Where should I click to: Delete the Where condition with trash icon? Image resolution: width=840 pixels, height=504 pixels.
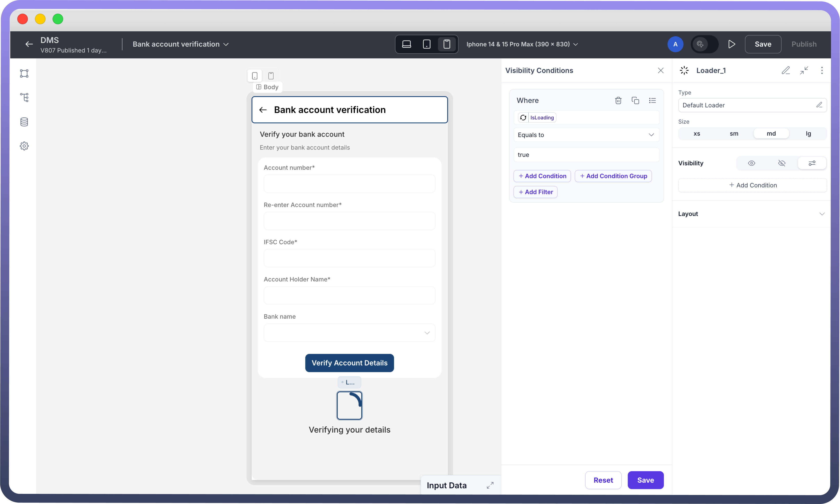(618, 101)
